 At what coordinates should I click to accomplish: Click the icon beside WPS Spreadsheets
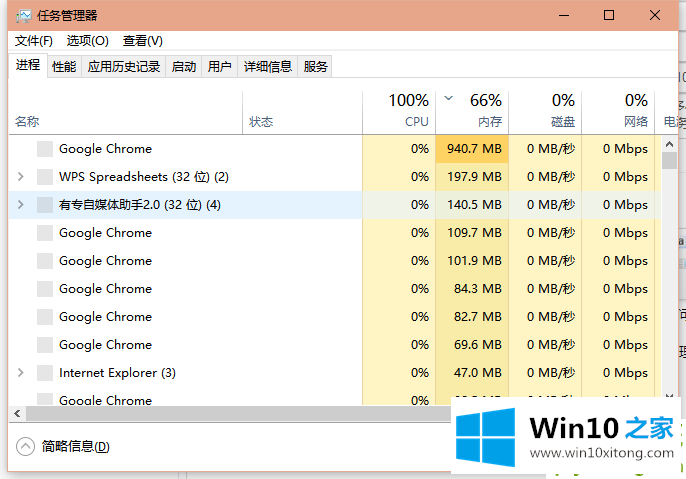45,177
